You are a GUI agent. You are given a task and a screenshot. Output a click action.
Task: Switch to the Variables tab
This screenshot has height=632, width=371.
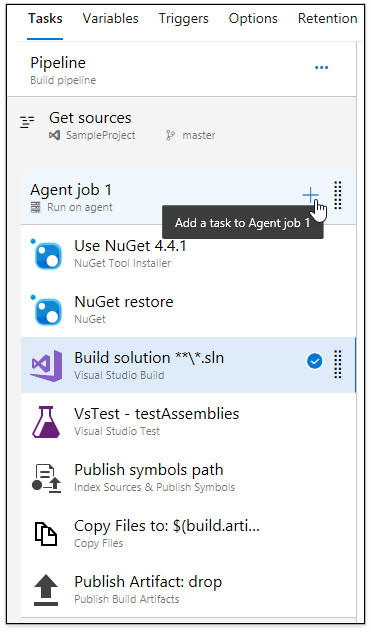coord(110,19)
